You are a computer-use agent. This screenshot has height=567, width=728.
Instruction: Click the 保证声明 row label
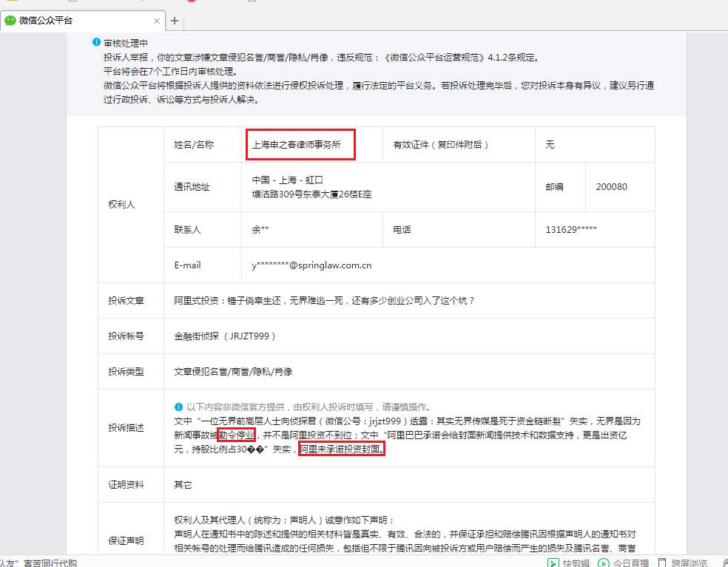(x=127, y=541)
